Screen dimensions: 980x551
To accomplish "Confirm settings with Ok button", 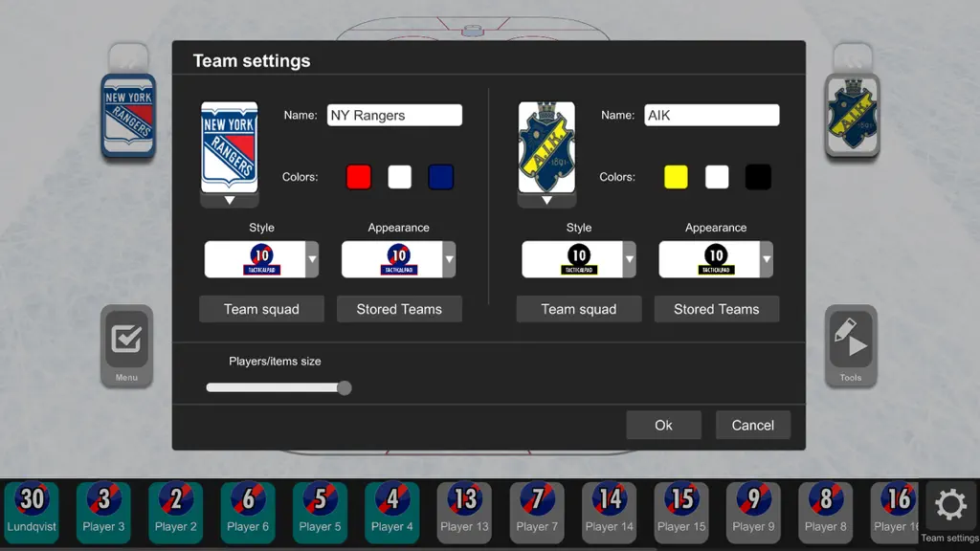I will click(664, 425).
